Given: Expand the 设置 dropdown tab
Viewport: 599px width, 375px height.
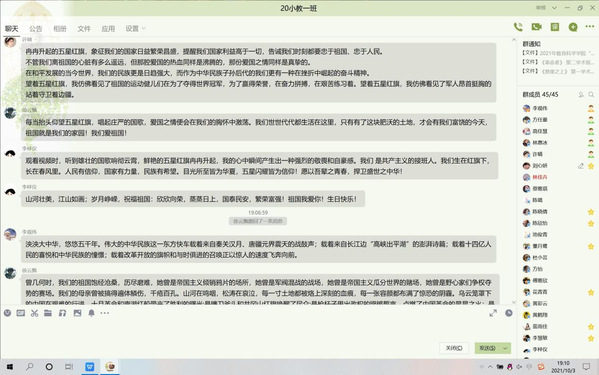Looking at the screenshot, I should click(x=135, y=29).
